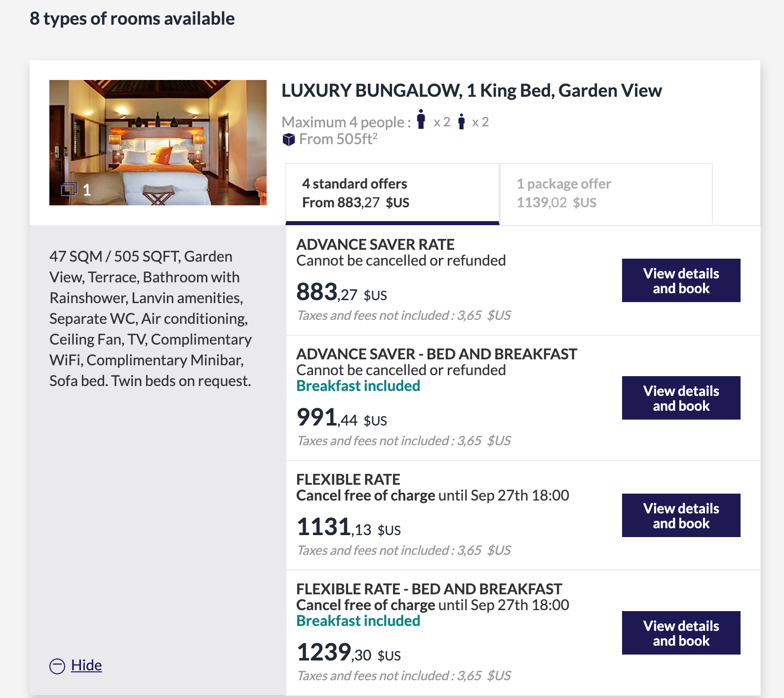Click the room size cube icon

288,140
